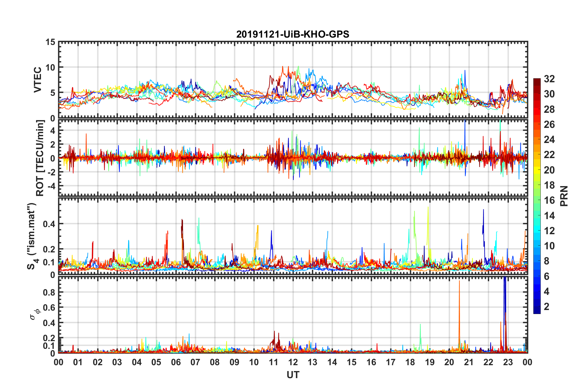Select PRN colorbar tick label 2
Screen dimensions: 586x392
(x=547, y=307)
